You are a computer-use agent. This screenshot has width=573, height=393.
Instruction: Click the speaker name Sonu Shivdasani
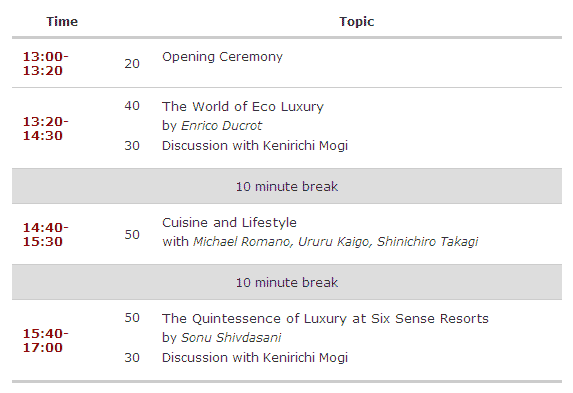(x=231, y=337)
